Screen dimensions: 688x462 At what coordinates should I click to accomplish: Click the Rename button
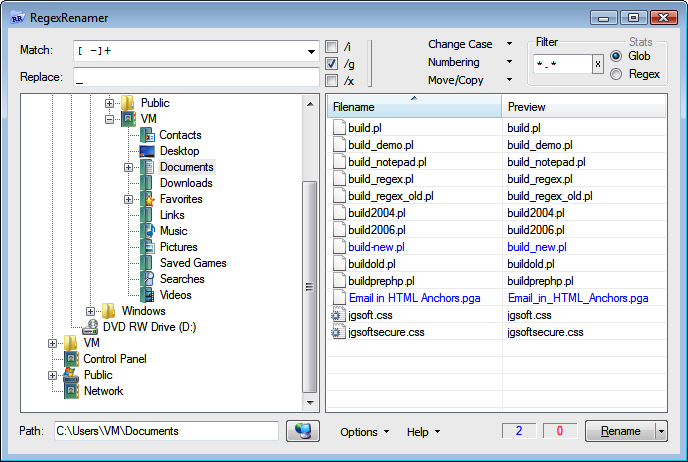coord(619,431)
